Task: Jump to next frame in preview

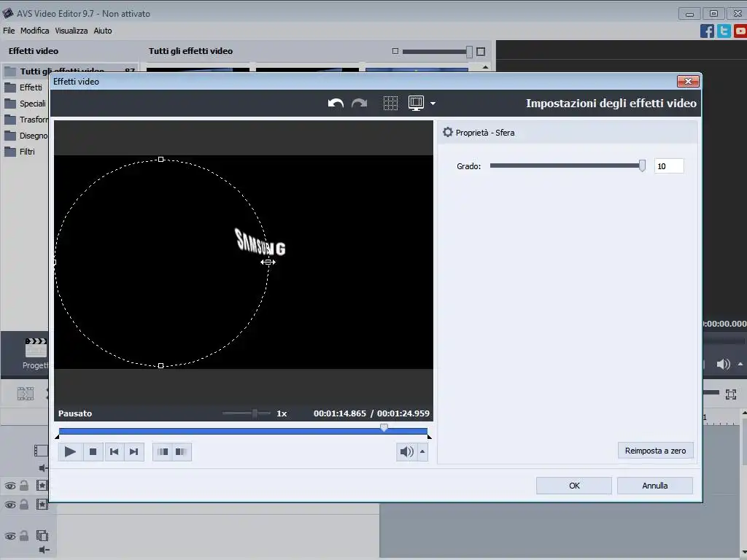Action: tap(134, 452)
